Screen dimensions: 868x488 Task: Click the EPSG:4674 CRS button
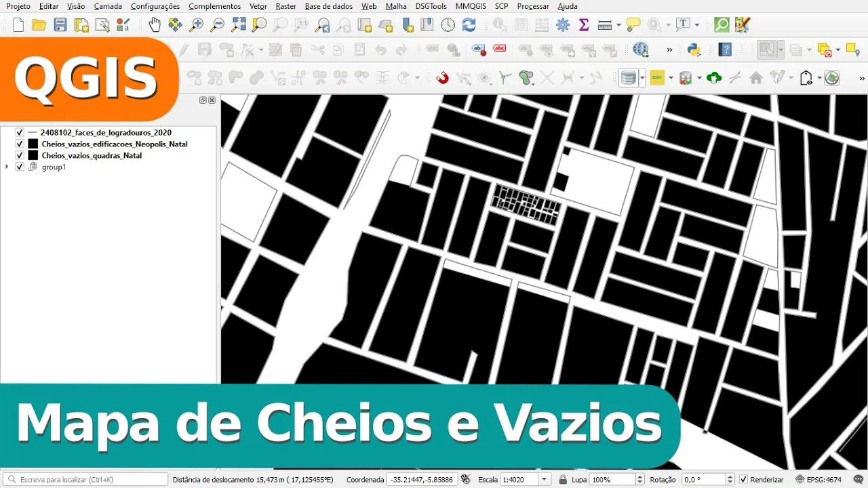tap(818, 480)
